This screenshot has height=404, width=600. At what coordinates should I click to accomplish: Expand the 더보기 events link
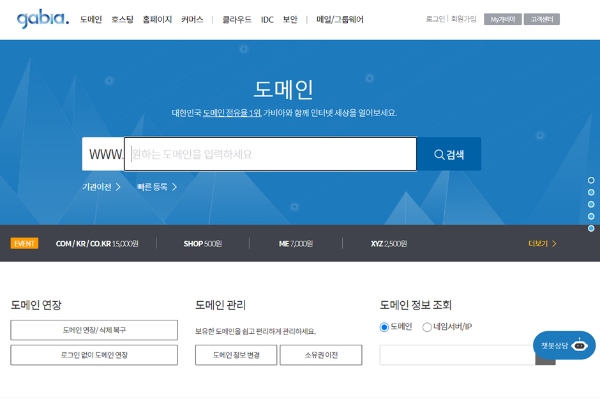coord(542,244)
